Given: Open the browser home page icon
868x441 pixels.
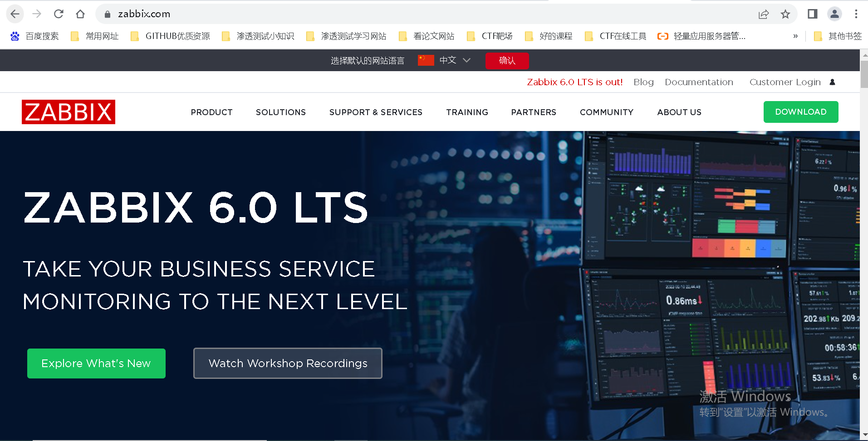Looking at the screenshot, I should pos(80,14).
